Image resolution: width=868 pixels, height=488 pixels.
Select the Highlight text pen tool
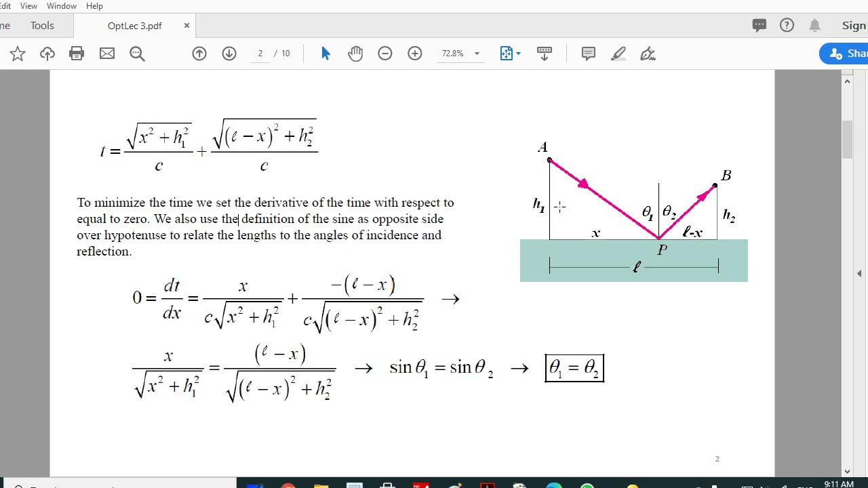tap(618, 54)
